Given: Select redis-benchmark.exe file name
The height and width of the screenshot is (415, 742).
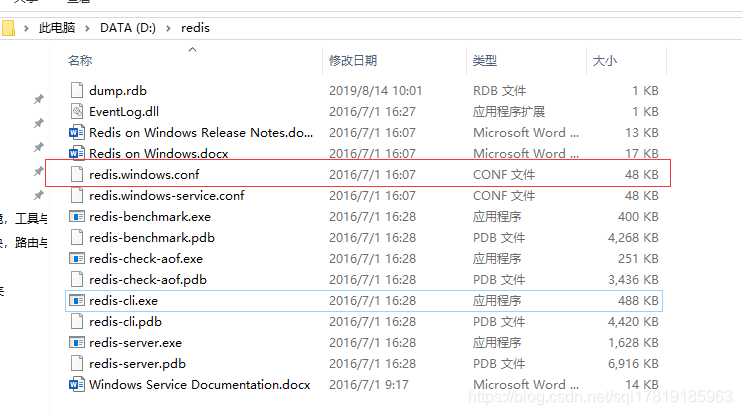Looking at the screenshot, I should click(150, 216).
